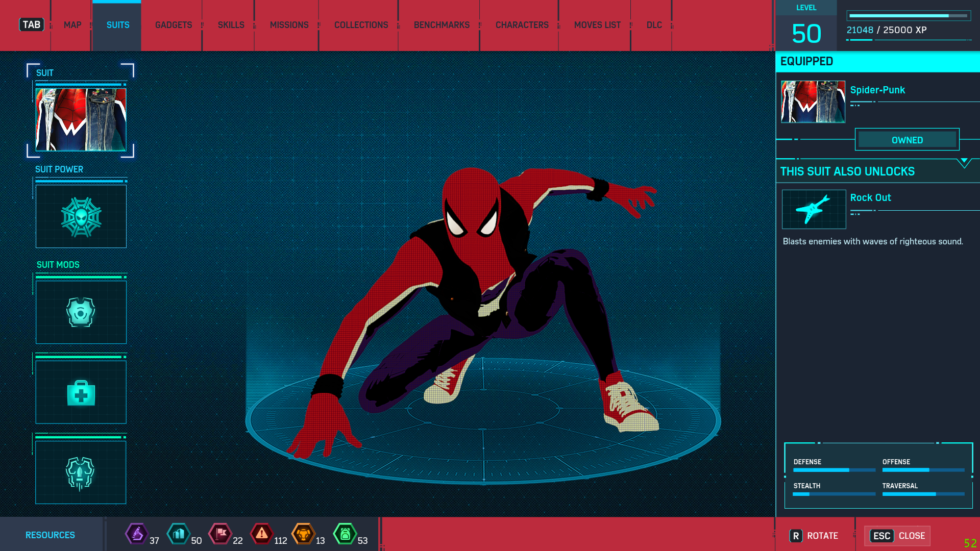Select the third suit mod slot icon
The image size is (980, 551).
coord(81,472)
